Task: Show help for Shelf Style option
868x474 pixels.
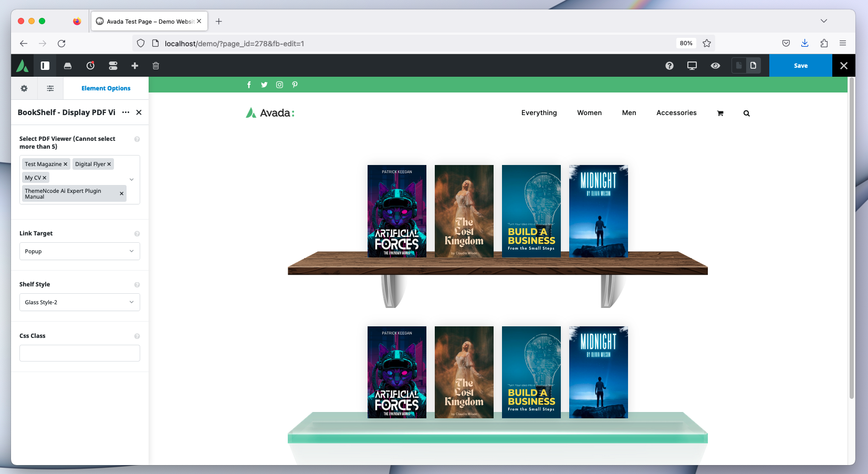Action: [x=137, y=285]
